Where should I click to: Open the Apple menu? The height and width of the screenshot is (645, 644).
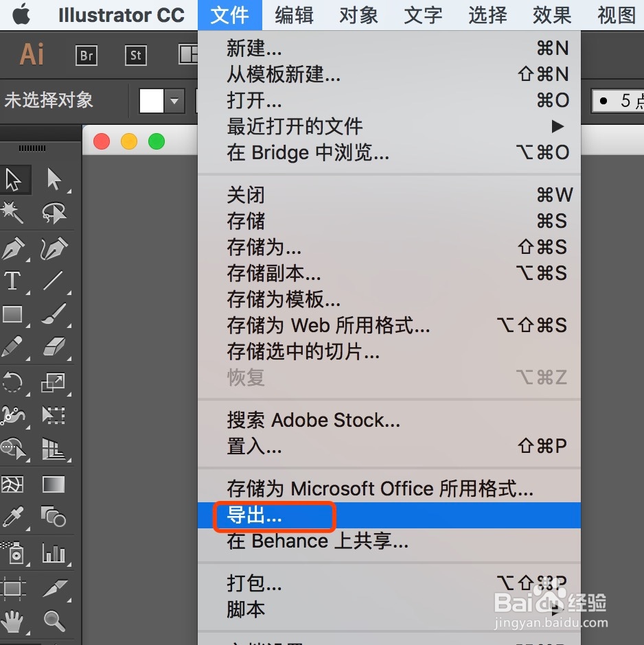(21, 15)
